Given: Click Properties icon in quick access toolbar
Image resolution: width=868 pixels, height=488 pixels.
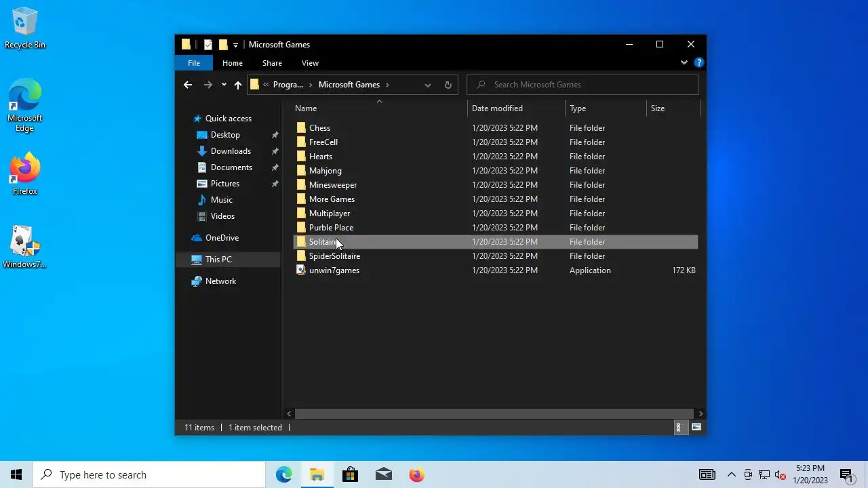Looking at the screenshot, I should click(x=208, y=45).
